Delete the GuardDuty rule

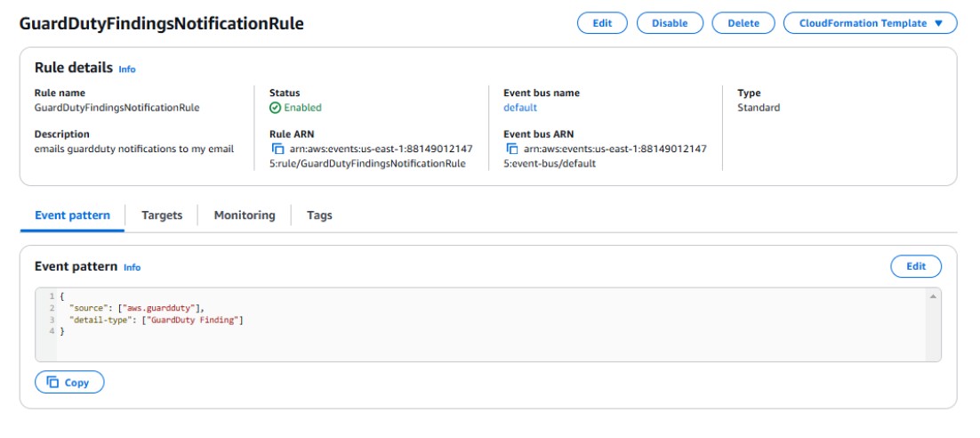point(743,23)
